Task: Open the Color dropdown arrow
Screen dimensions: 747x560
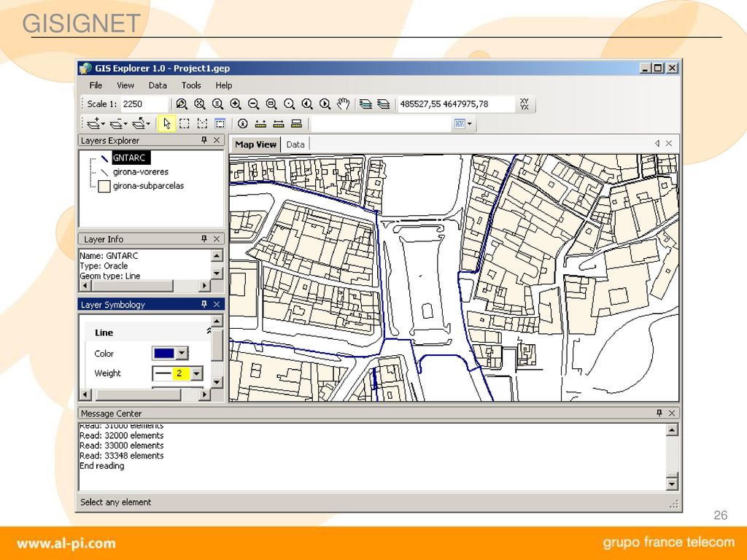Action: [182, 353]
